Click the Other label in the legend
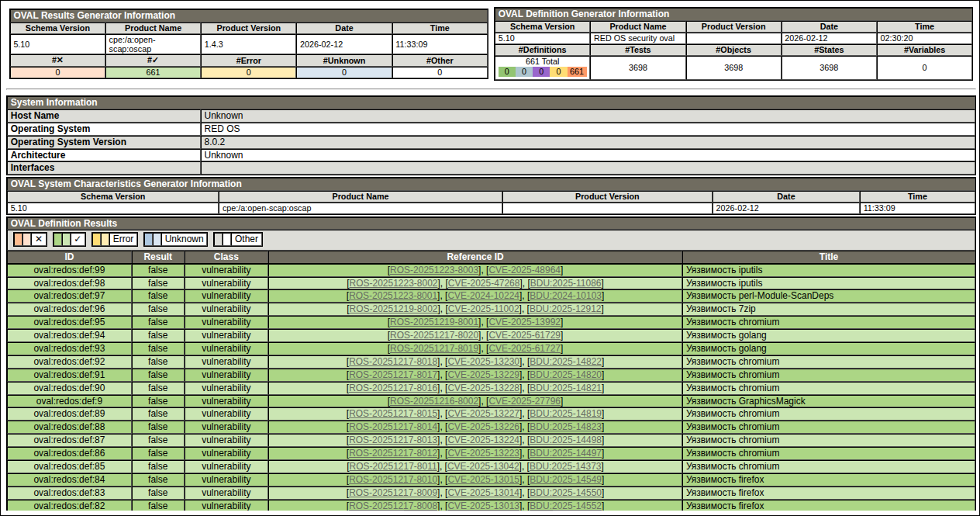 247,240
